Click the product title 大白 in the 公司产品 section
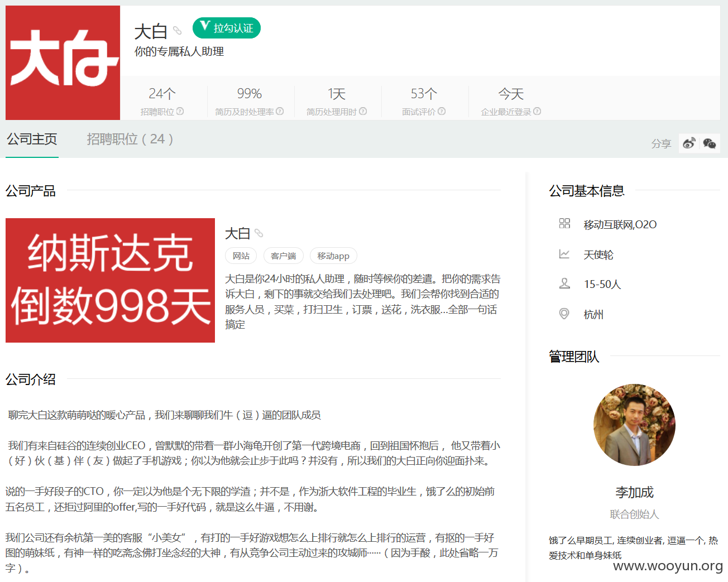The height and width of the screenshot is (582, 728). pos(237,233)
